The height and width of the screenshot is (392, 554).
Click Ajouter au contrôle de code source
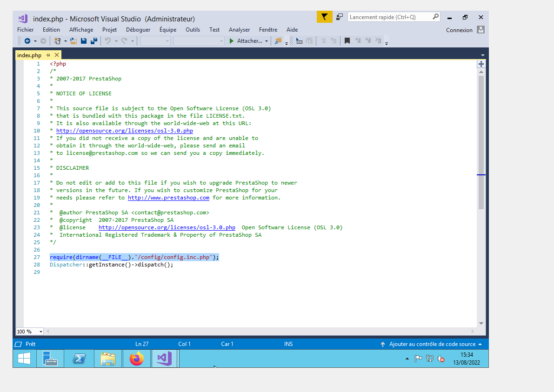click(432, 344)
